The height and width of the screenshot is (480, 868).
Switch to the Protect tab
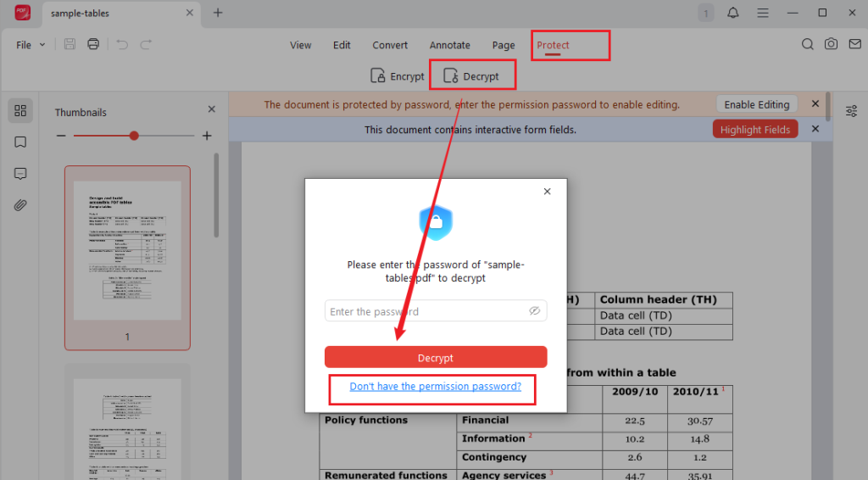[553, 45]
